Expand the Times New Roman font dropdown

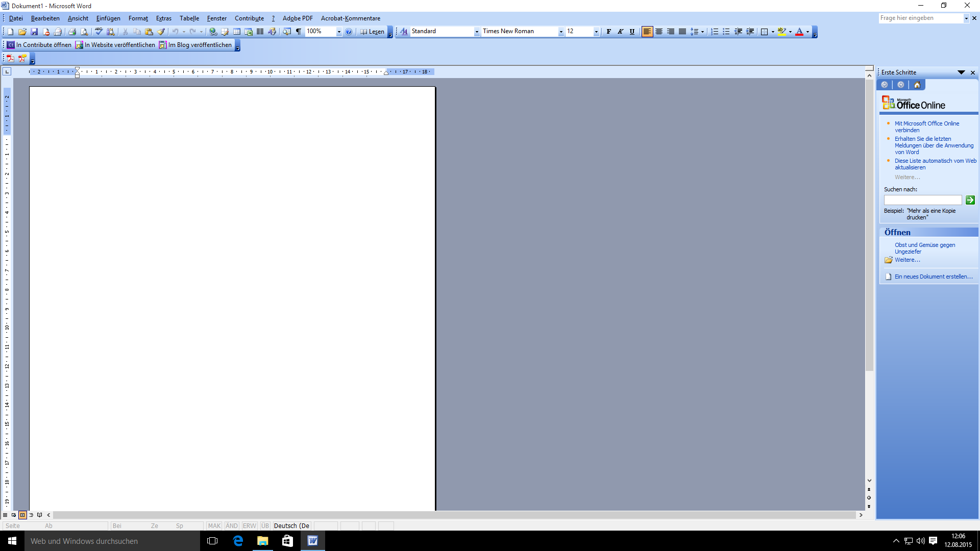coord(561,32)
